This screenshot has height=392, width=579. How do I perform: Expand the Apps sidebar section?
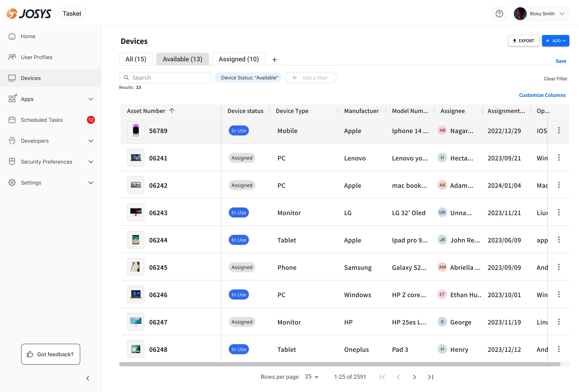pos(91,99)
